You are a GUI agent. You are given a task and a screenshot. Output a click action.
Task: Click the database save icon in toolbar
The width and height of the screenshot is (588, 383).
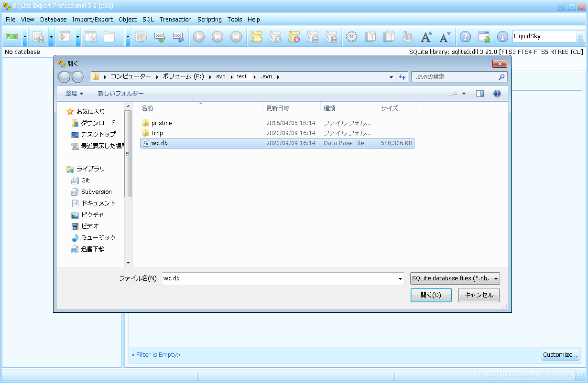pos(38,37)
